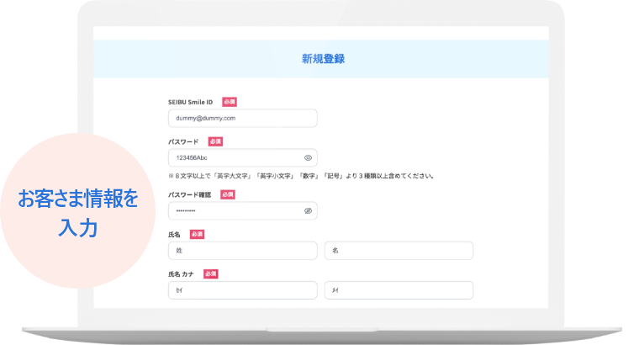Click the 氏名 カナ label text
This screenshot has height=345, width=644.
(x=182, y=274)
